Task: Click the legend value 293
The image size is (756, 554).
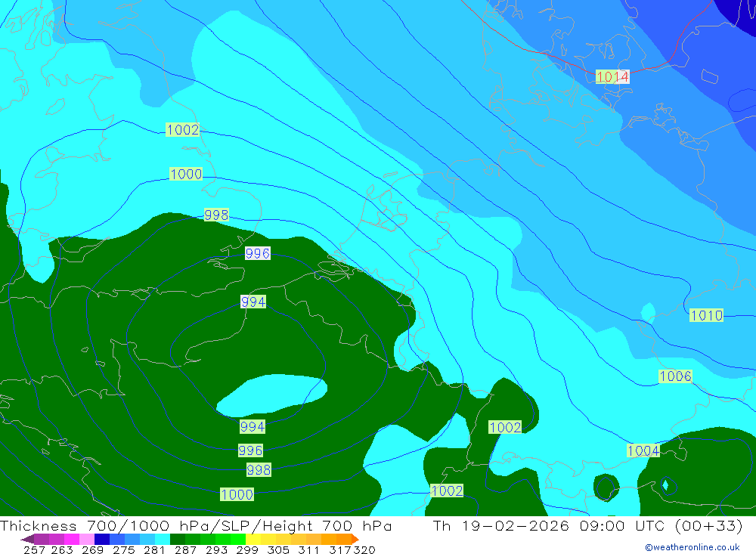Action: (x=216, y=549)
